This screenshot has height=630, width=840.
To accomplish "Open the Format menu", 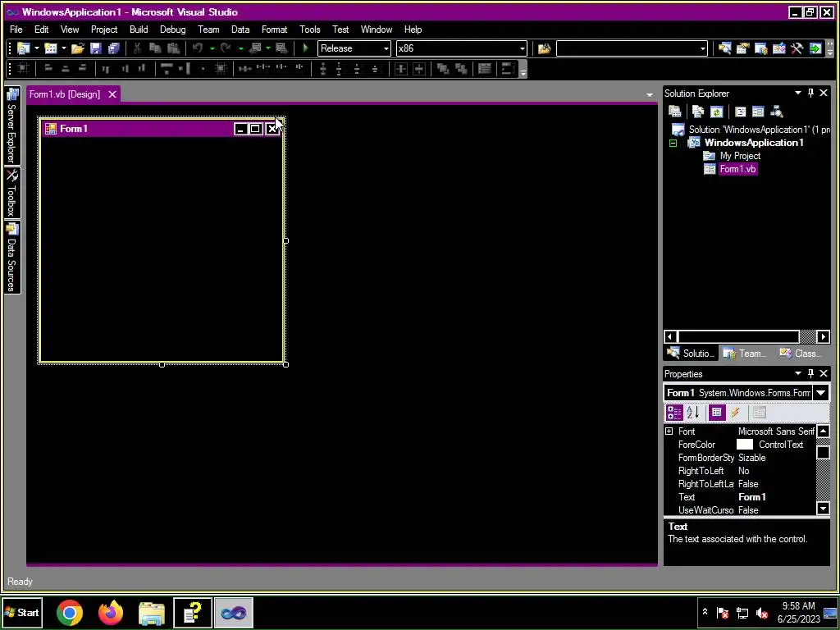I will click(274, 30).
